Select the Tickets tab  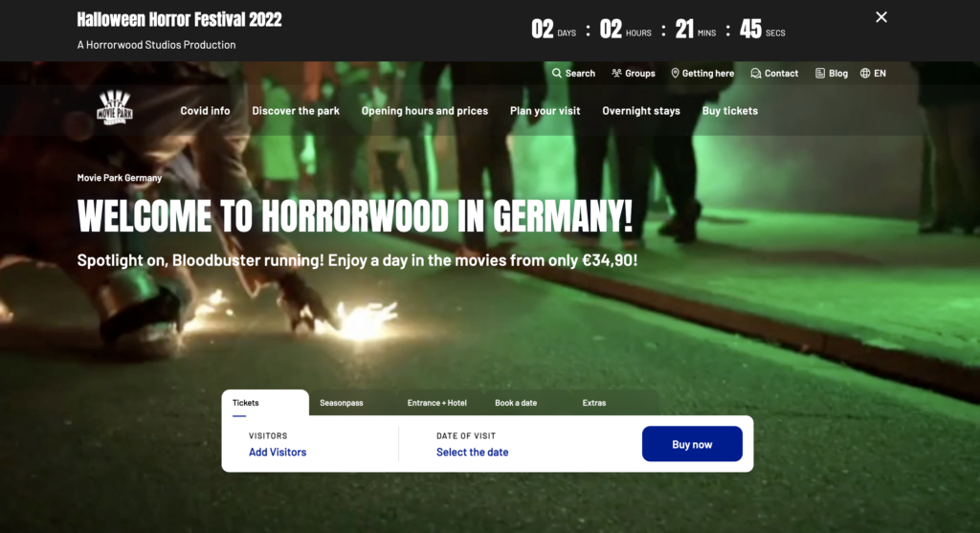[x=265, y=403]
